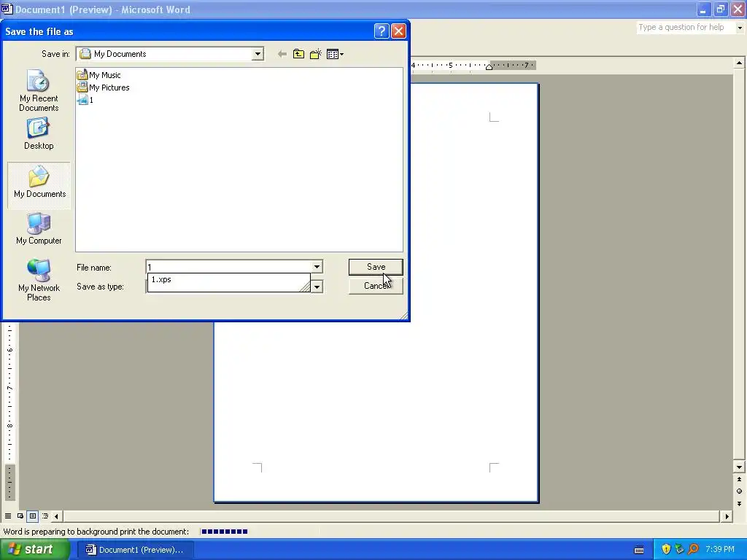Click the magnifier search tray icon

[x=693, y=550]
